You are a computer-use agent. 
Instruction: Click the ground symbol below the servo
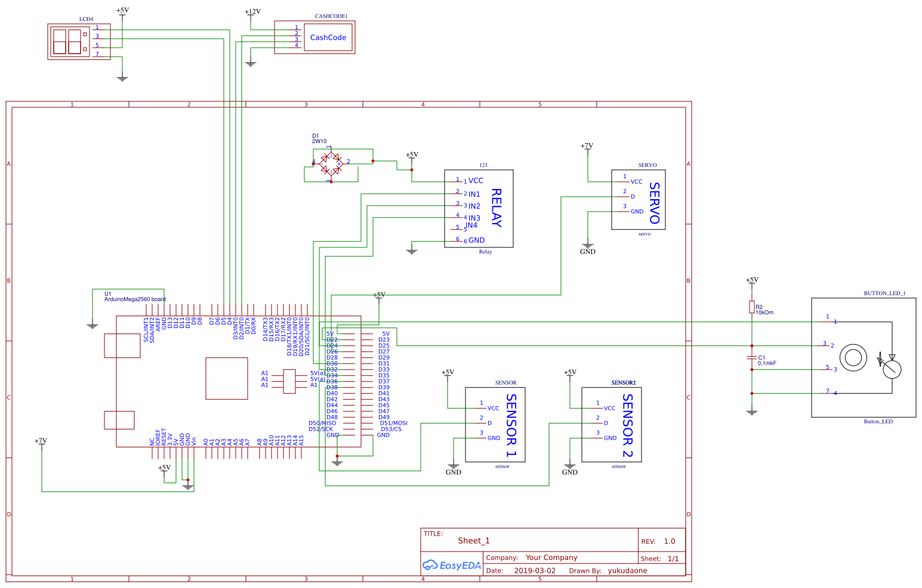588,245
